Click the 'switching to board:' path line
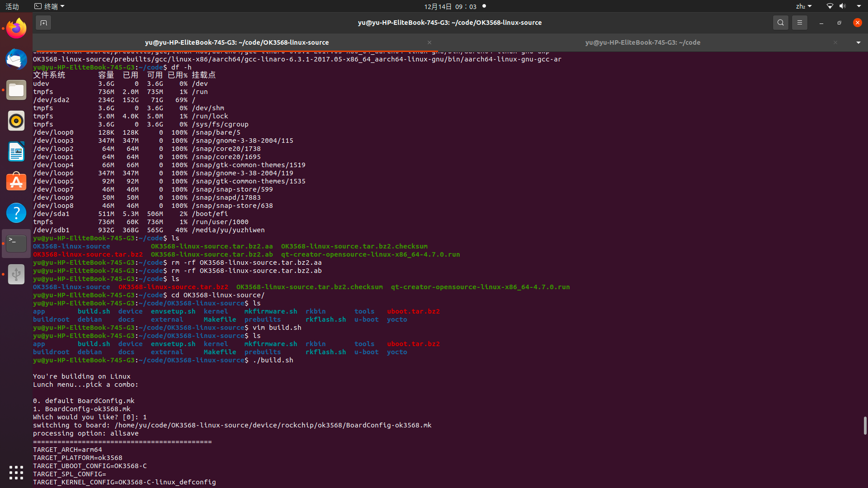 pos(232,425)
